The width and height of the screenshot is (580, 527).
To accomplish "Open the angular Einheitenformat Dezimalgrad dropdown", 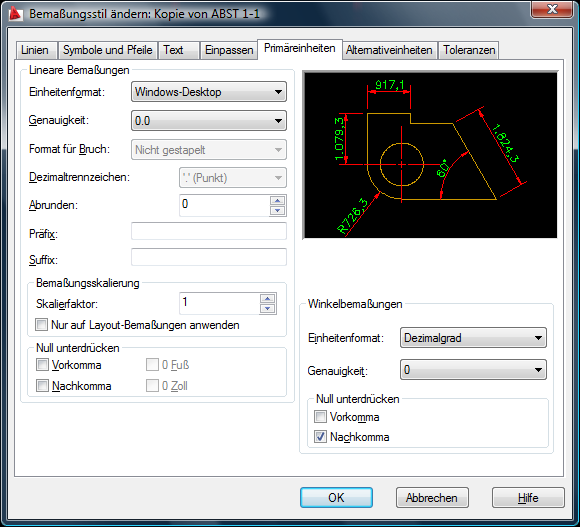I will click(473, 338).
